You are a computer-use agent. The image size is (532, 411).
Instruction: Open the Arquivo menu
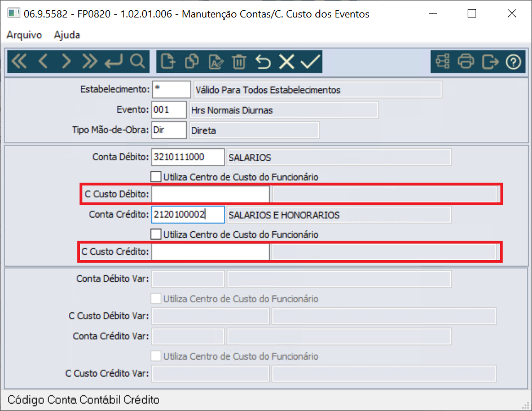24,35
